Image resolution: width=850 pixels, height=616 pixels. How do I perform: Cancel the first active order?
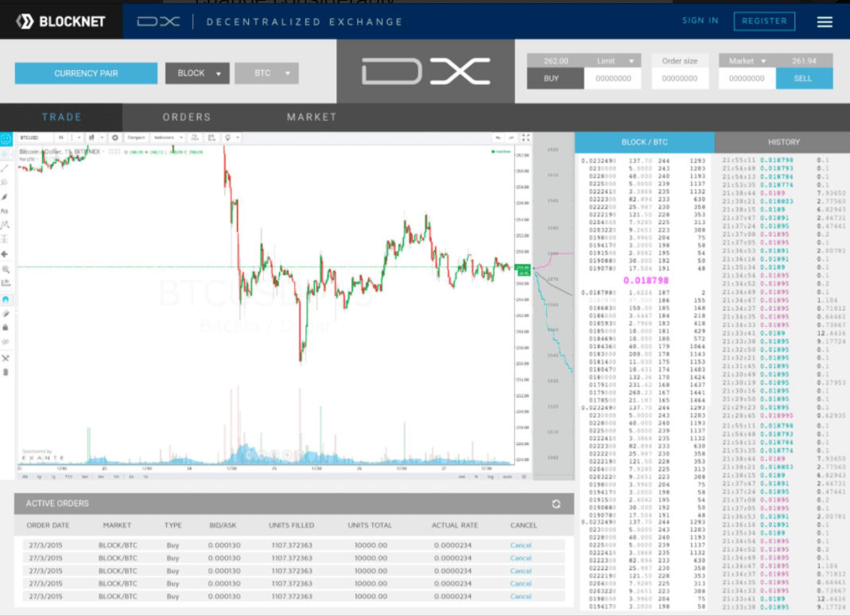point(521,545)
